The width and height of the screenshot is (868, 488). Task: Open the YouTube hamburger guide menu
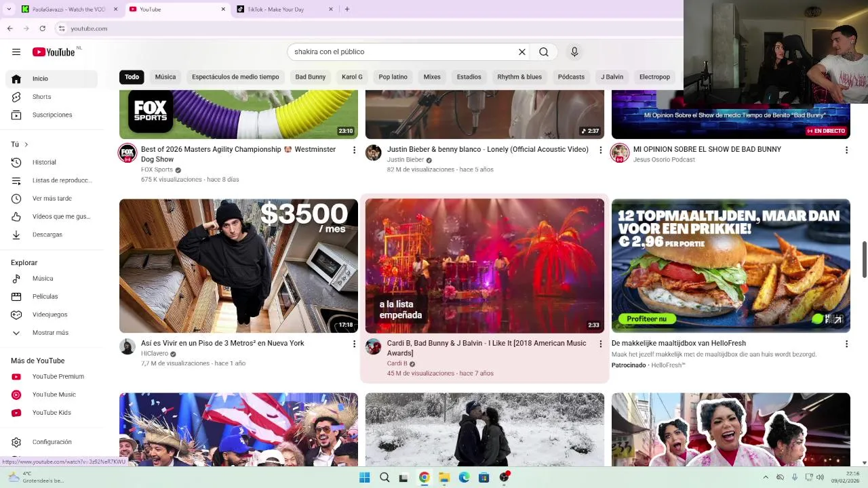coord(16,52)
